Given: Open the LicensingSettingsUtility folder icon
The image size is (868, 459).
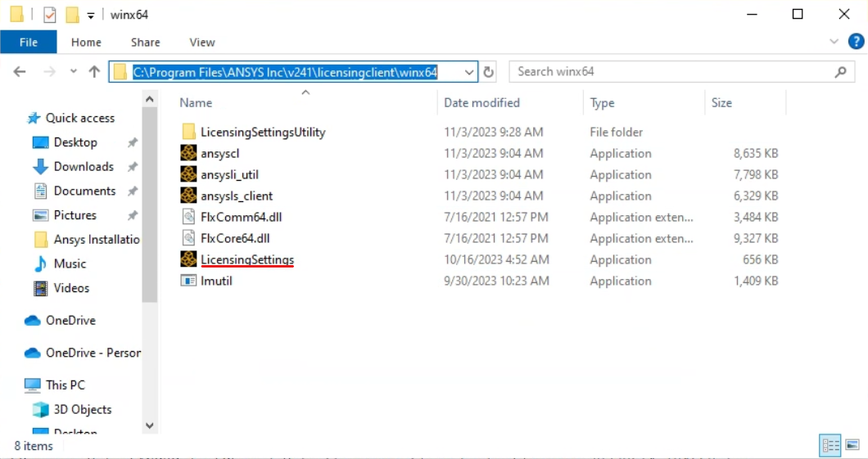Looking at the screenshot, I should [x=188, y=132].
